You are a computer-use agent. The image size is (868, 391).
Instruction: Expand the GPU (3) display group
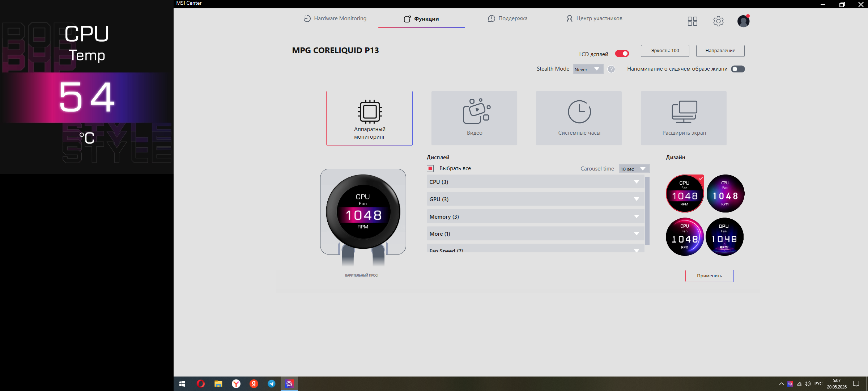point(535,199)
